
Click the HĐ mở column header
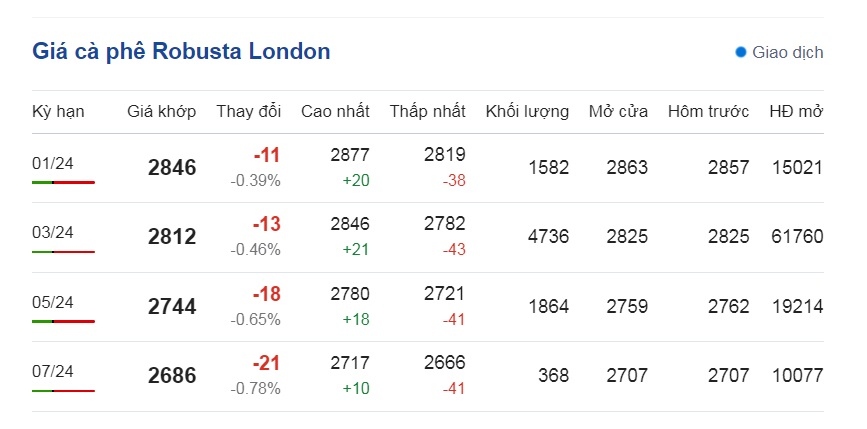[x=796, y=112]
